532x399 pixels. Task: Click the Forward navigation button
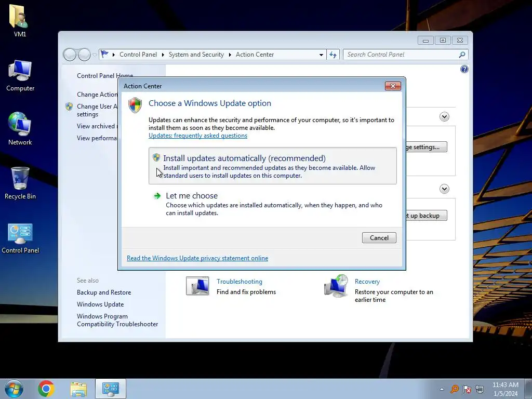[84, 55]
